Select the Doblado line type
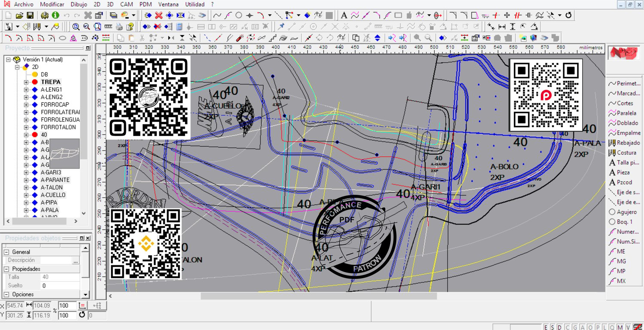This screenshot has width=644, height=330. (x=623, y=123)
